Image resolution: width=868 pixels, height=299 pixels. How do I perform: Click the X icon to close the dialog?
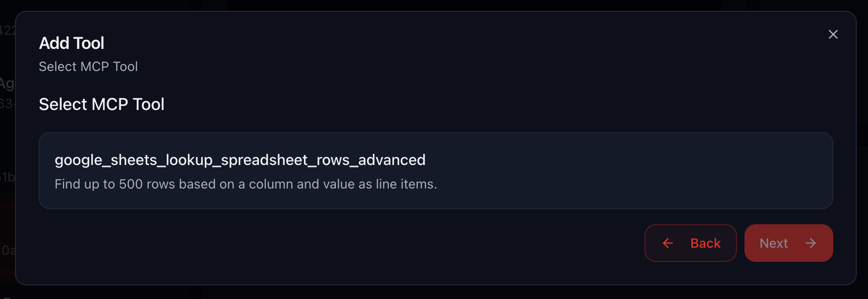[x=833, y=34]
